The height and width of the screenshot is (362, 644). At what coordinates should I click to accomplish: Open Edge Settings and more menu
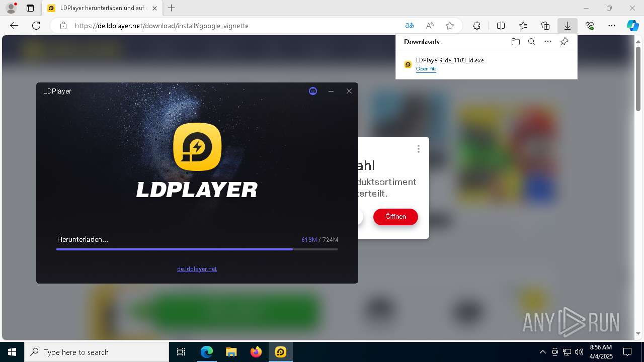pos(612,26)
